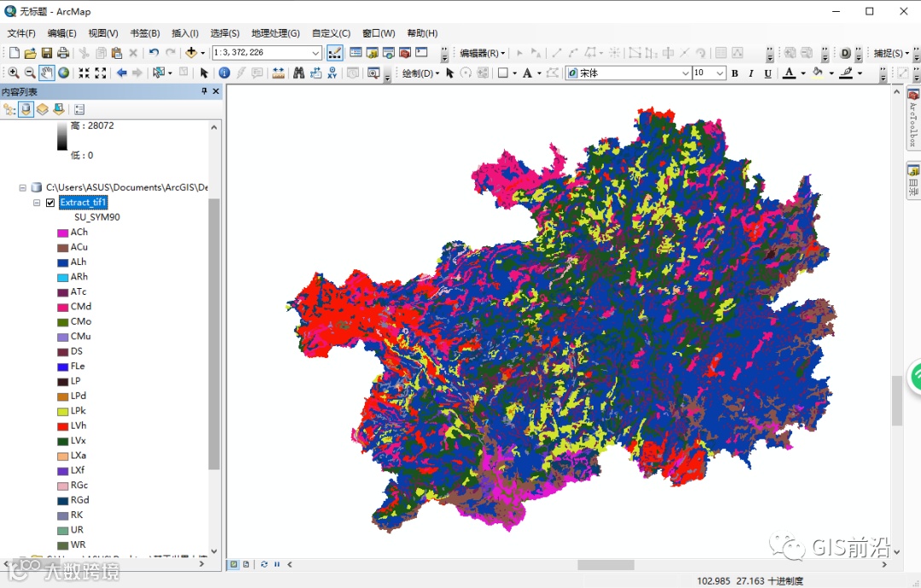
Task: Uncheck the Extract_tif1 layer checkbox
Action: pos(50,203)
